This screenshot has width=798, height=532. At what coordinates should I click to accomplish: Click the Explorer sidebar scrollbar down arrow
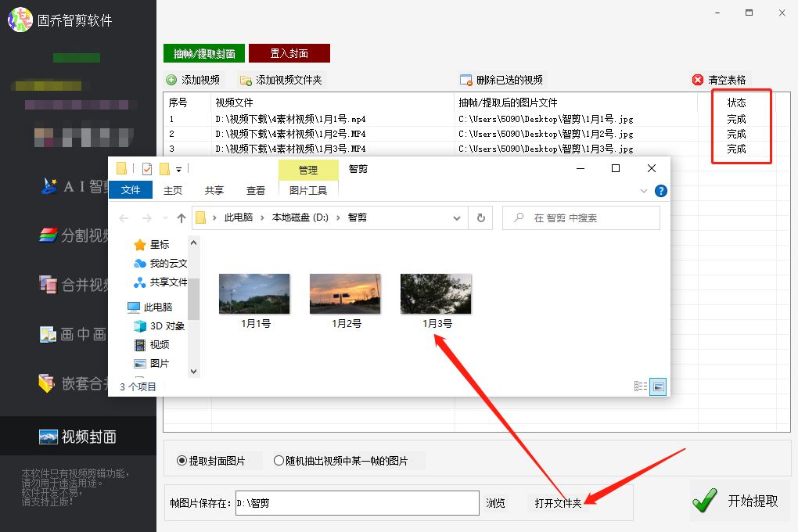tap(193, 372)
